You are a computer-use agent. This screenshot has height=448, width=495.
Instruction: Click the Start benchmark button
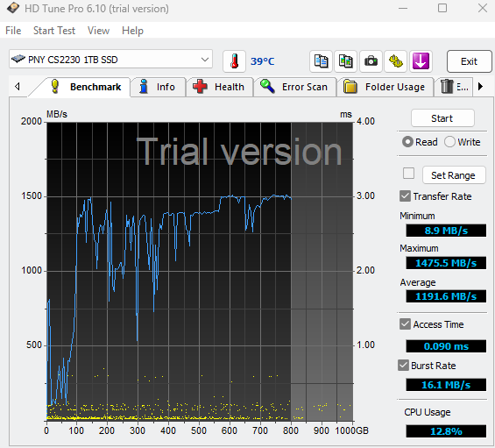click(442, 118)
